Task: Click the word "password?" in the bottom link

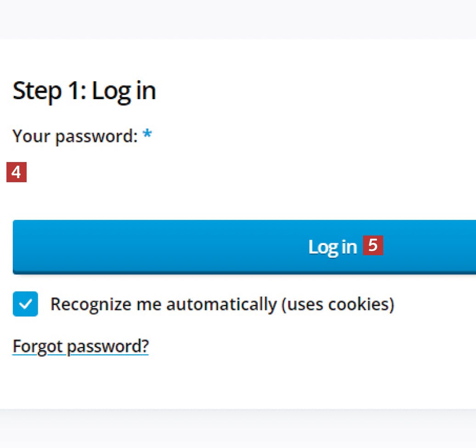Action: click(x=108, y=347)
